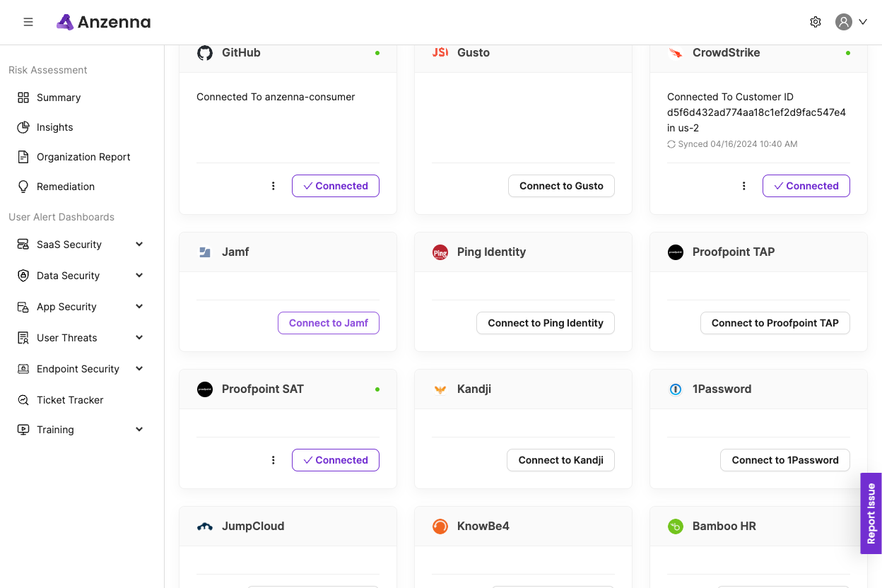Click Connect to Ping Identity button
This screenshot has width=882, height=588.
[x=546, y=323]
